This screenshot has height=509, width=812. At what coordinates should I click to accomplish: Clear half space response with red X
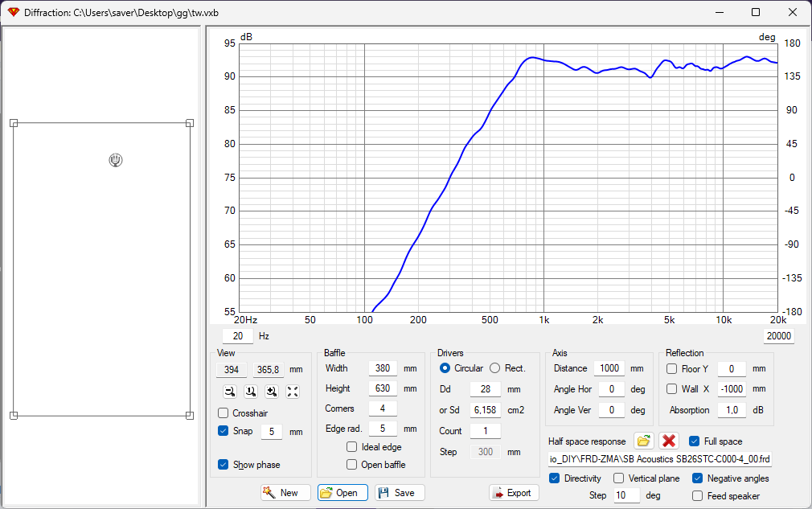669,441
